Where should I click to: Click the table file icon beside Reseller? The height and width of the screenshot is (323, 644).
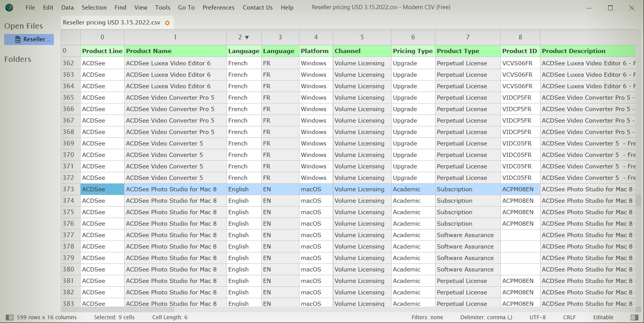click(x=18, y=39)
